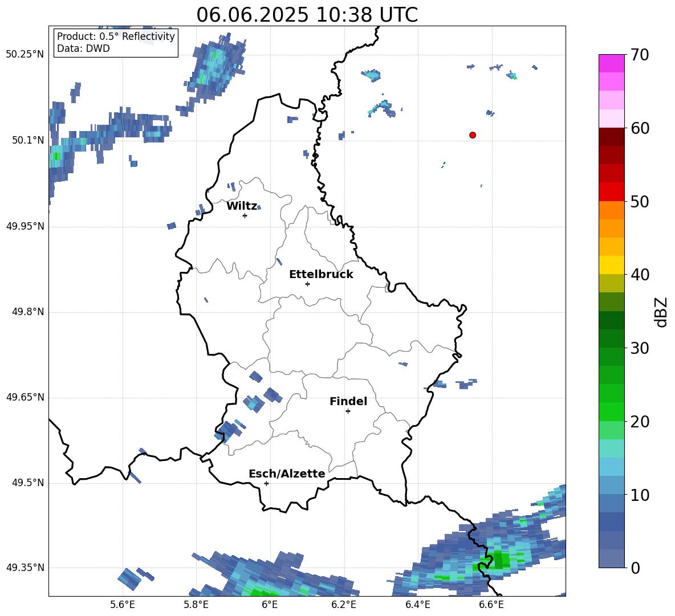Click the yellow colorbar segment at 40
The image size is (675, 616).
(611, 265)
